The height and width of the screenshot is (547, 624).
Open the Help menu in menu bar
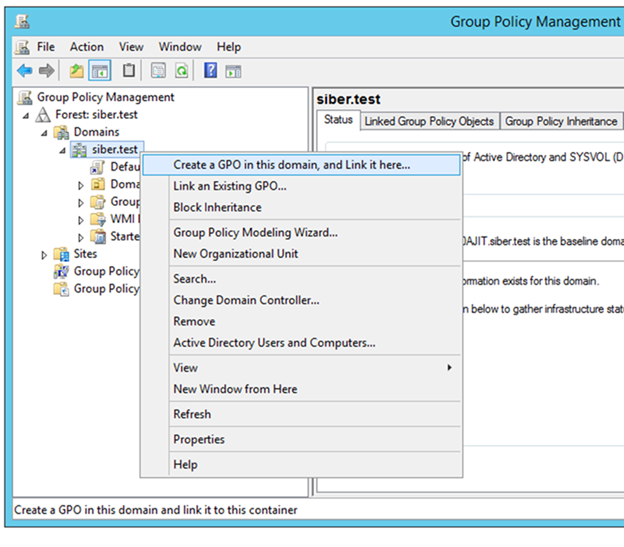228,47
